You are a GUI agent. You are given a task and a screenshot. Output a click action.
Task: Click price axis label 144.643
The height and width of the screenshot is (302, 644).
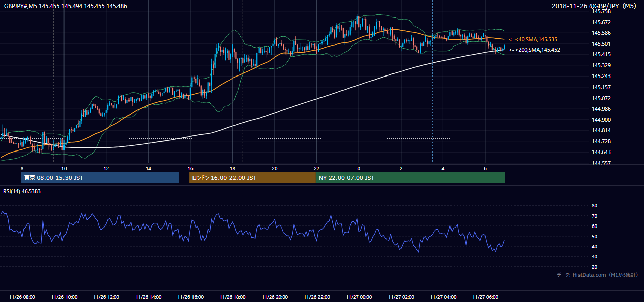click(x=600, y=153)
